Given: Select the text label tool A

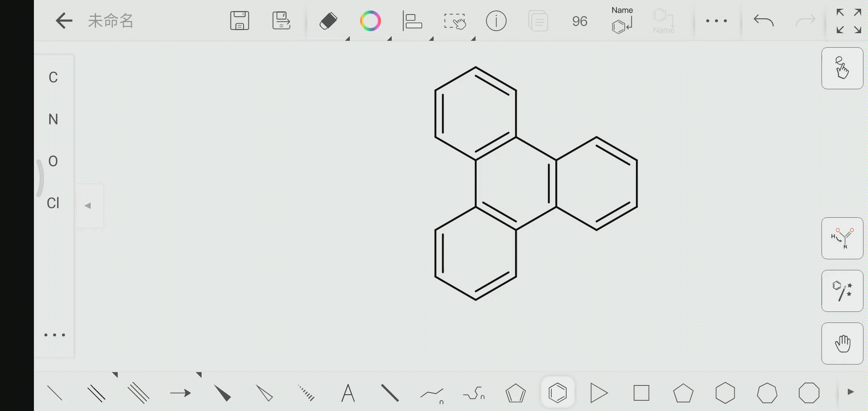Looking at the screenshot, I should (348, 393).
